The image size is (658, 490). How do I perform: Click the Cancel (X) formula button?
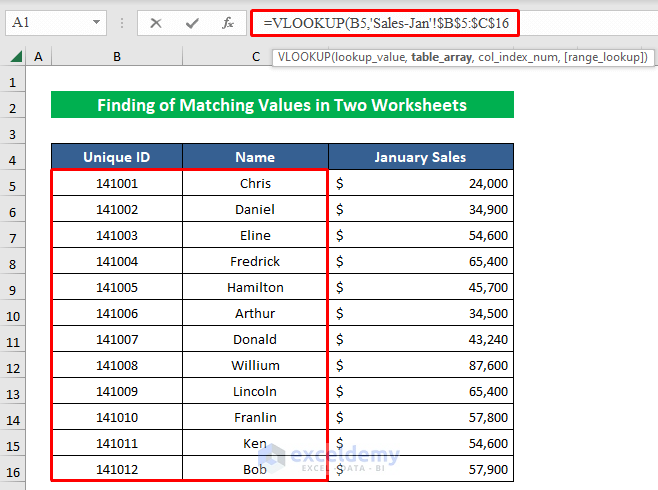pos(156,22)
